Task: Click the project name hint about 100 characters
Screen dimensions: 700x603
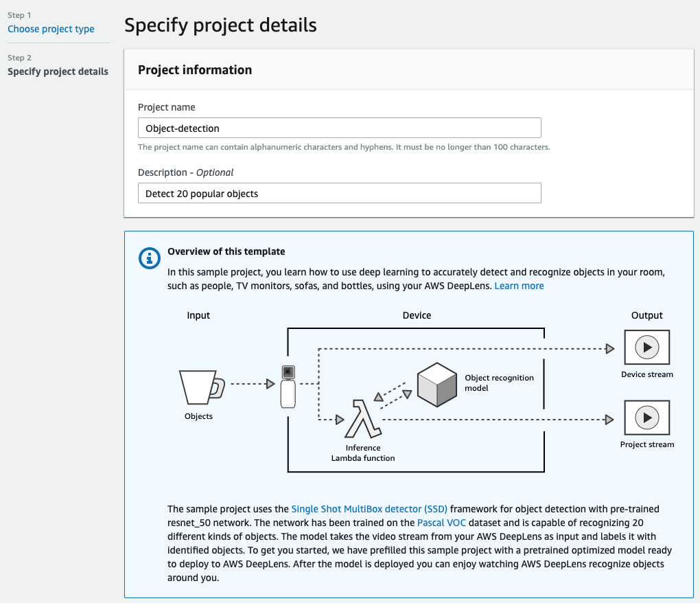Action: pyautogui.click(x=344, y=147)
